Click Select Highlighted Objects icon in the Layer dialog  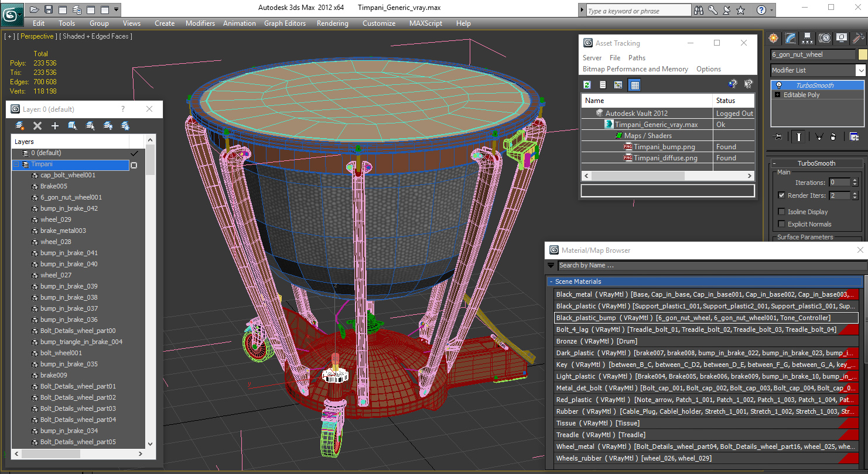[x=73, y=126]
